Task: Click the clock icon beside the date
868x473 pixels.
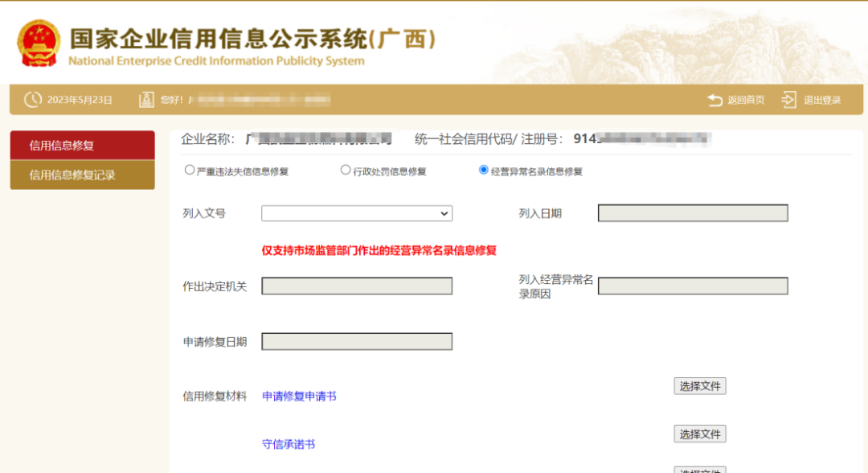Action: coord(32,98)
